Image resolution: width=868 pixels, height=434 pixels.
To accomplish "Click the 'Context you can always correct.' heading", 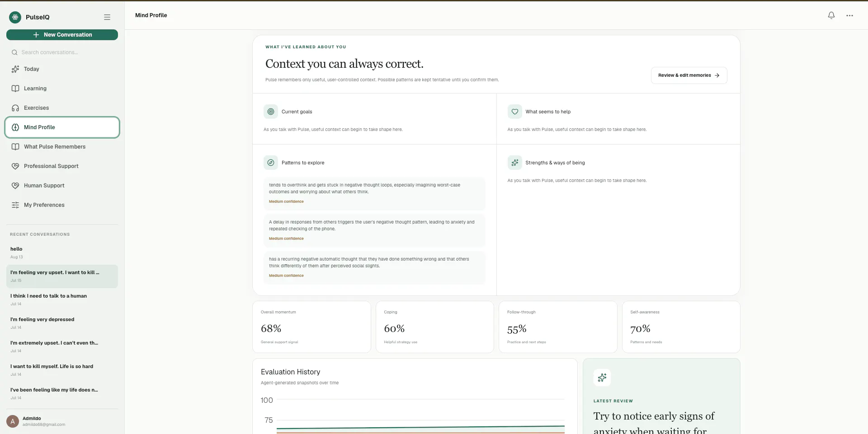I will pos(344,64).
